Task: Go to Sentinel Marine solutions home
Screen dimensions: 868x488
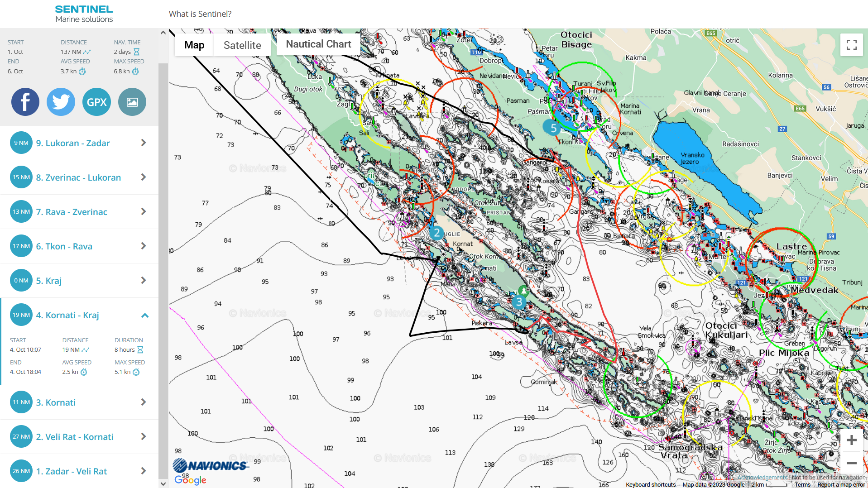Action: (x=84, y=14)
